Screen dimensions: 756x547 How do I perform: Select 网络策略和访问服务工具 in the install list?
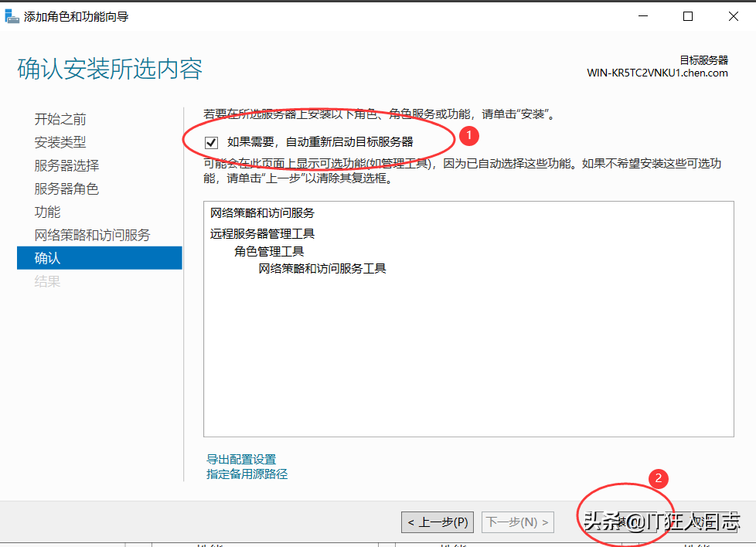(322, 268)
